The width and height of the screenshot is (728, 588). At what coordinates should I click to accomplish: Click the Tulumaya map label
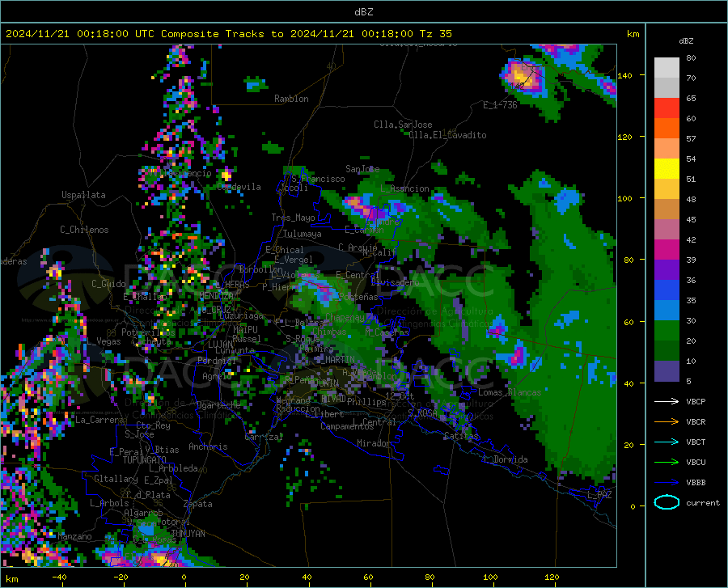pyautogui.click(x=303, y=234)
